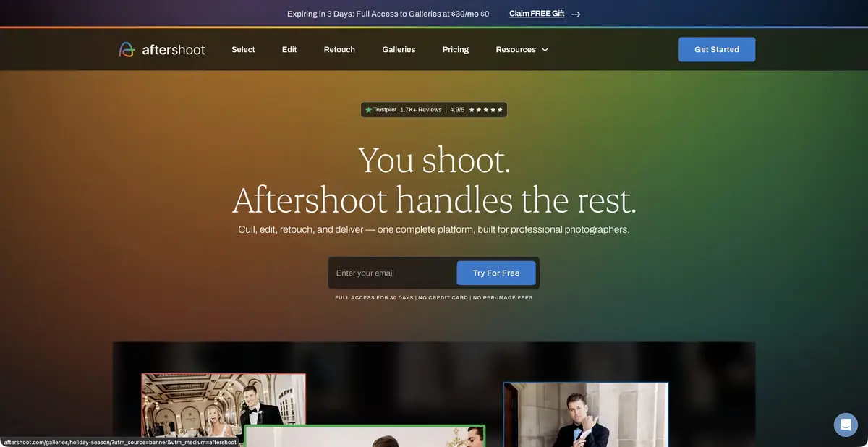Expand the Resources chevron arrow

[x=545, y=50]
